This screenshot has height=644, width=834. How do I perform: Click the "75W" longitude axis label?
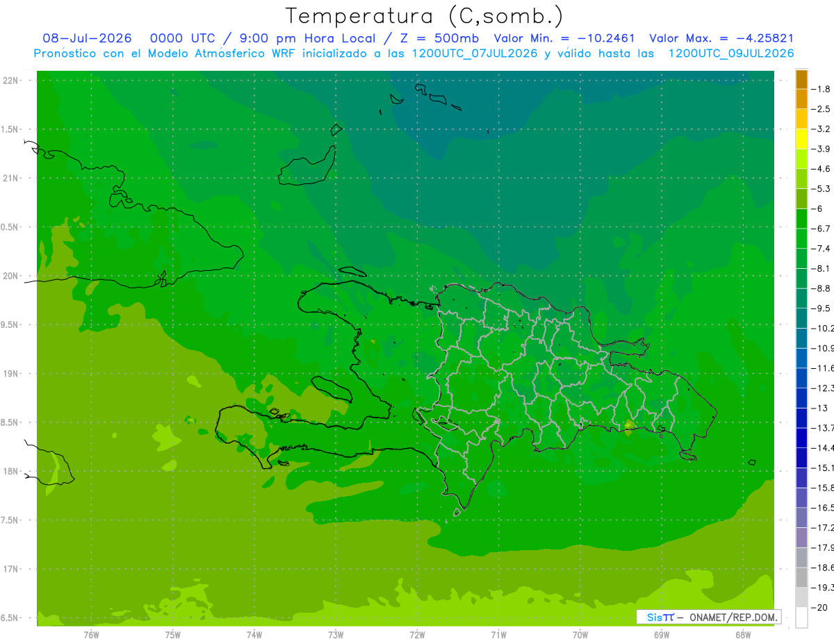[173, 634]
